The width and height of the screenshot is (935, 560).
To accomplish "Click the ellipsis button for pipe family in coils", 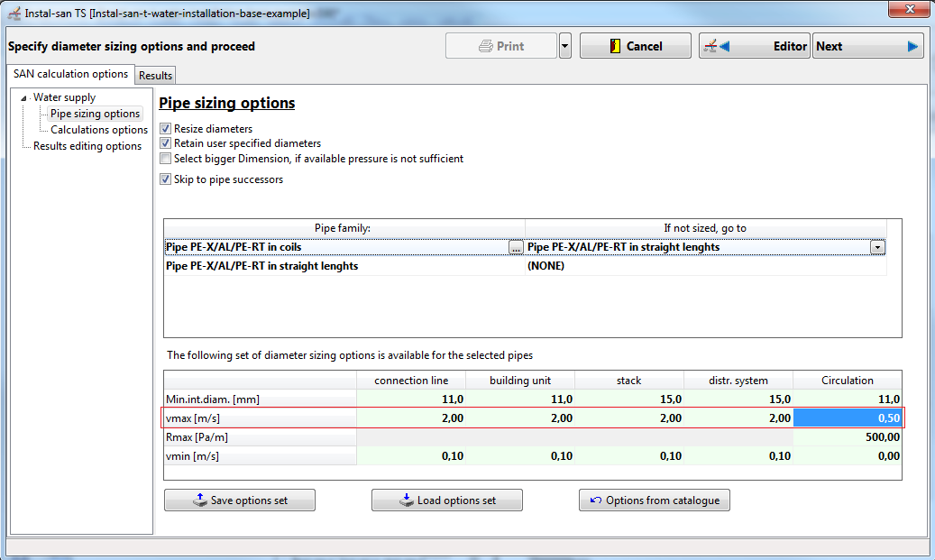I will click(x=516, y=247).
